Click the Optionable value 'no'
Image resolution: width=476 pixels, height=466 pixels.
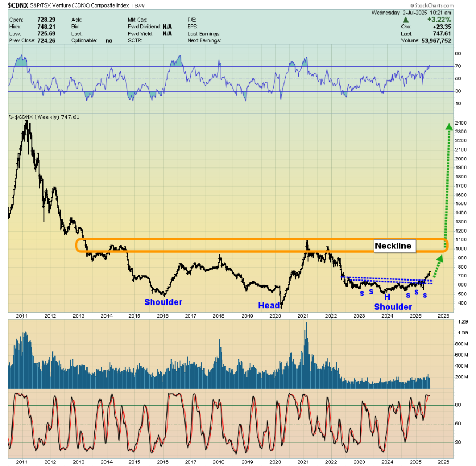[109, 41]
